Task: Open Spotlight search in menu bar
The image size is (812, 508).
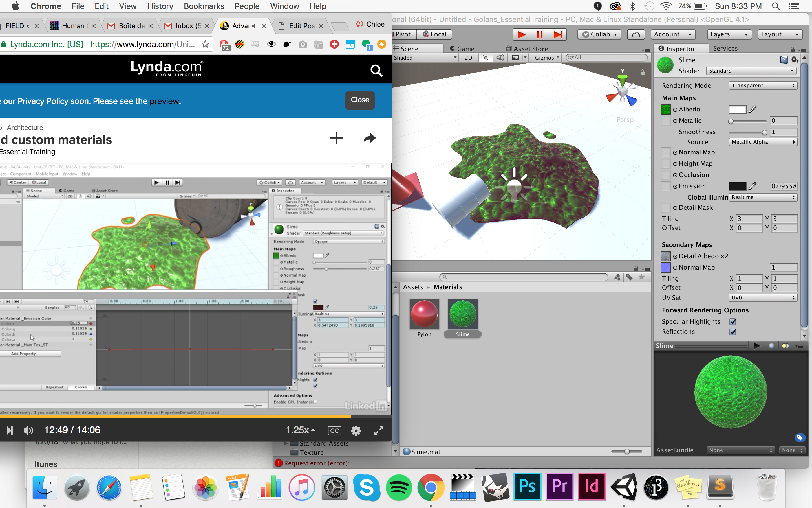Action: [x=776, y=6]
